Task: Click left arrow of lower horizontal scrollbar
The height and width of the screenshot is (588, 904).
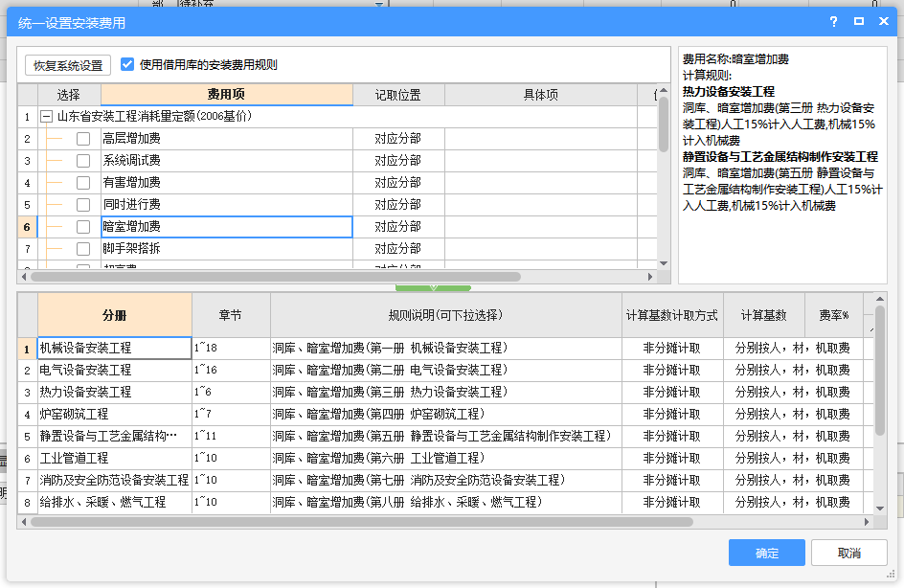Action: coord(24,522)
